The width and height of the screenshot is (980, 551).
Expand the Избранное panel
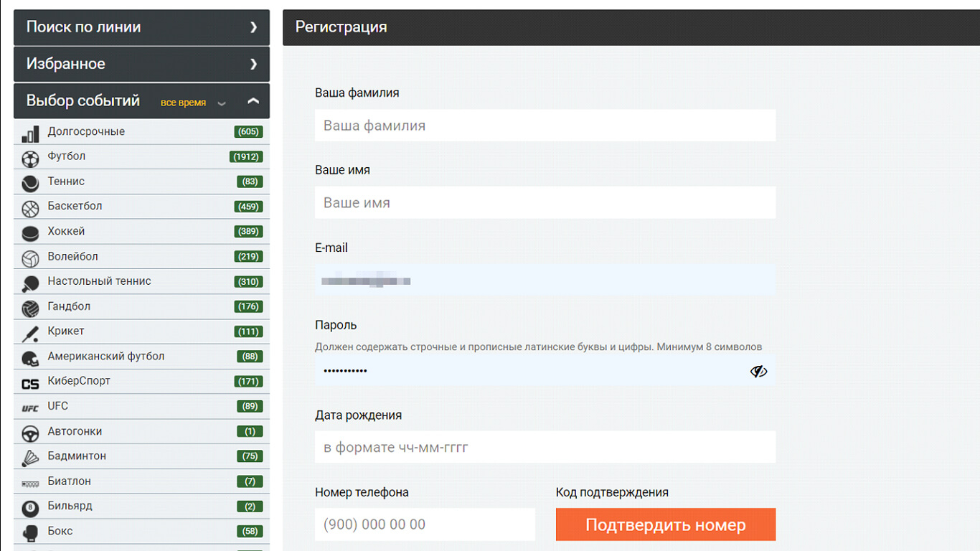coord(141,64)
